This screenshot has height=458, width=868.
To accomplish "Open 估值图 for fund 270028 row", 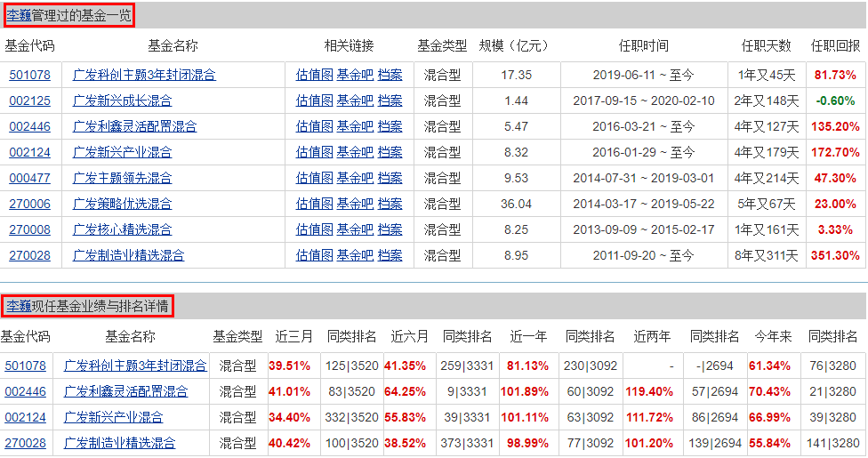I will click(315, 256).
